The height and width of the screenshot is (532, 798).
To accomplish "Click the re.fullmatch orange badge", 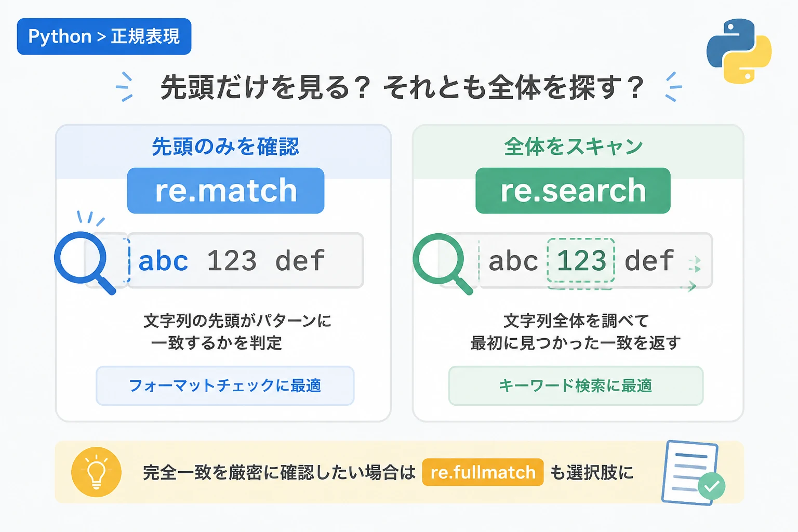I will click(x=483, y=472).
